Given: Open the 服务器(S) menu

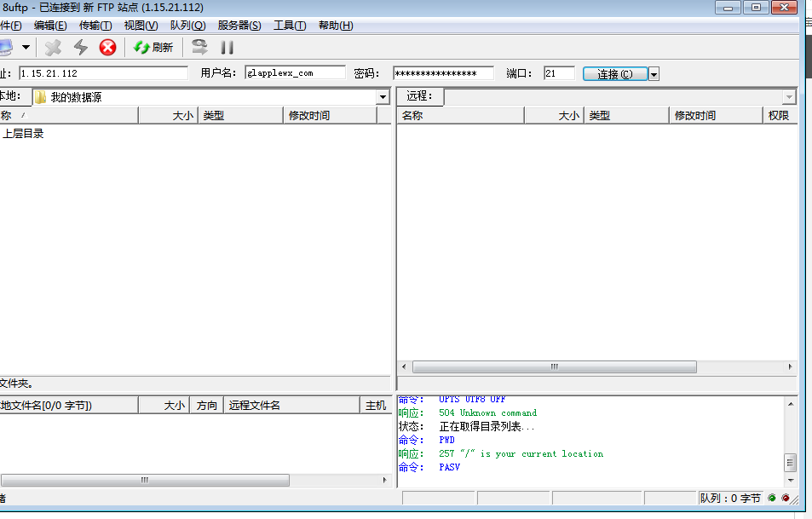Looking at the screenshot, I should pos(239,26).
